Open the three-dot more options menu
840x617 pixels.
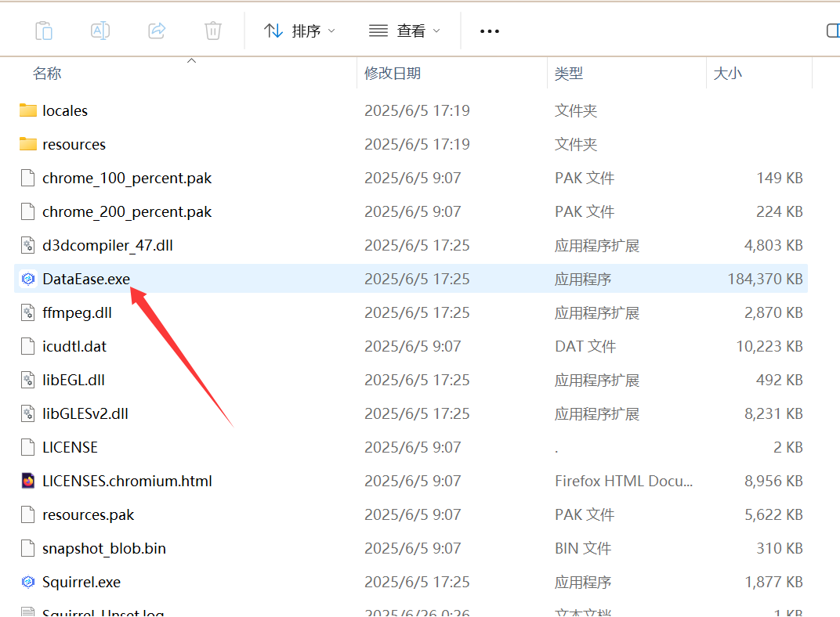click(x=489, y=31)
